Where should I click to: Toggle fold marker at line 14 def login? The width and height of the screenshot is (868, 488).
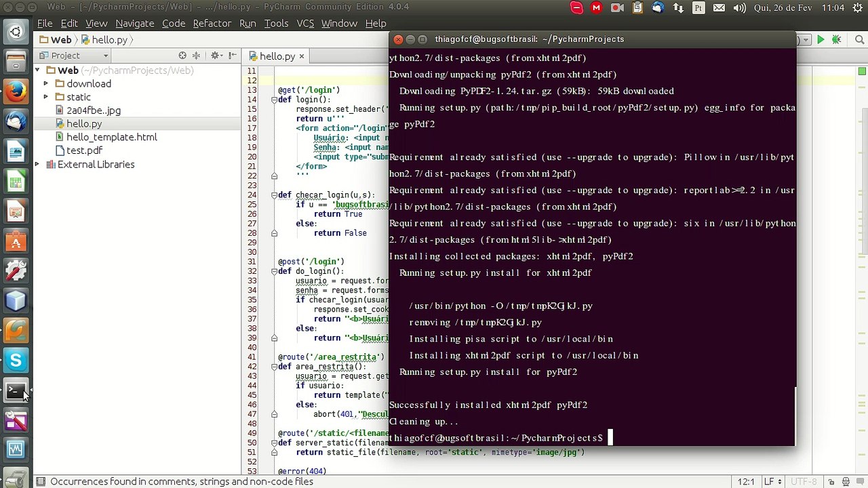[274, 100]
